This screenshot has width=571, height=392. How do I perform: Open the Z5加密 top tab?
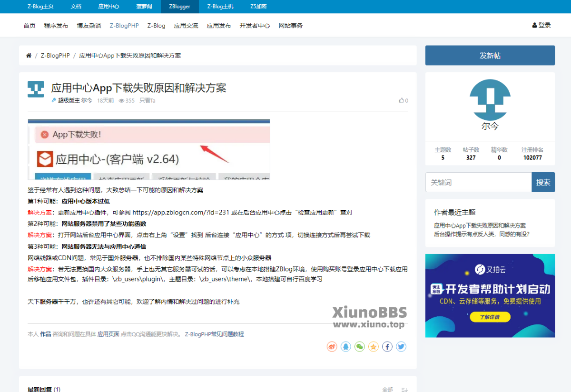258,7
